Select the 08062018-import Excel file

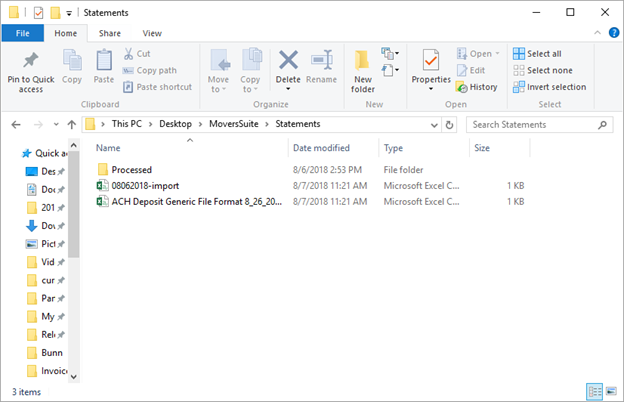pos(144,185)
